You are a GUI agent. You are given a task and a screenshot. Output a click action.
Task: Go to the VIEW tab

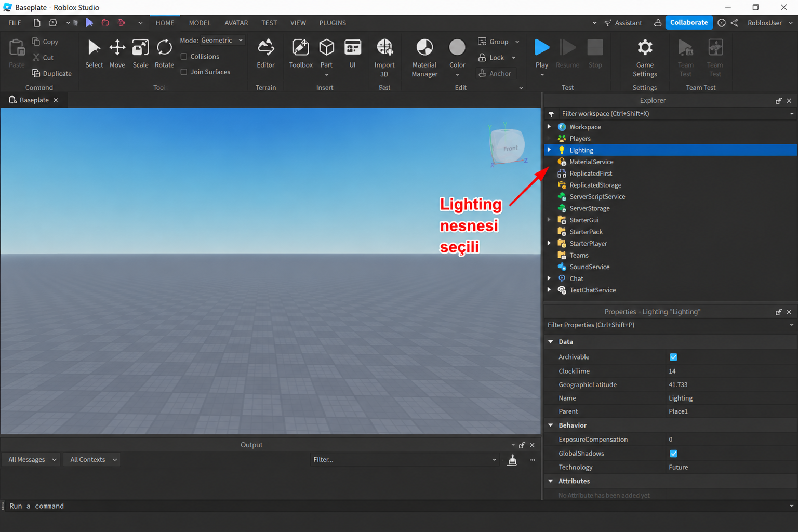298,23
